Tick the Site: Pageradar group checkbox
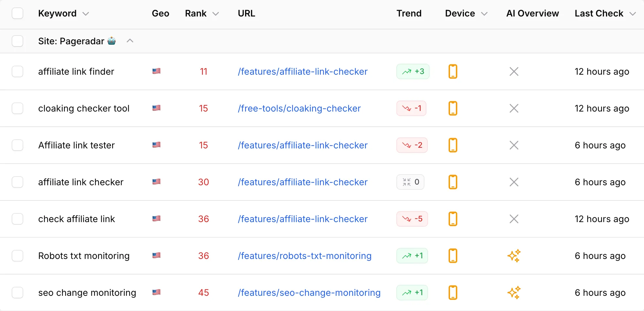The width and height of the screenshot is (644, 311). coord(17,41)
